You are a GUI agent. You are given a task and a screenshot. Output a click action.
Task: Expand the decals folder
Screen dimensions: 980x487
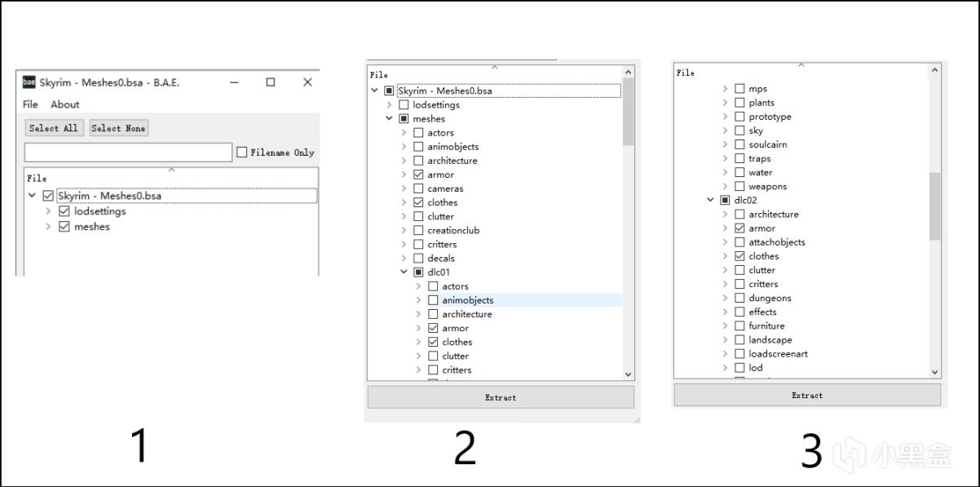[x=404, y=258]
